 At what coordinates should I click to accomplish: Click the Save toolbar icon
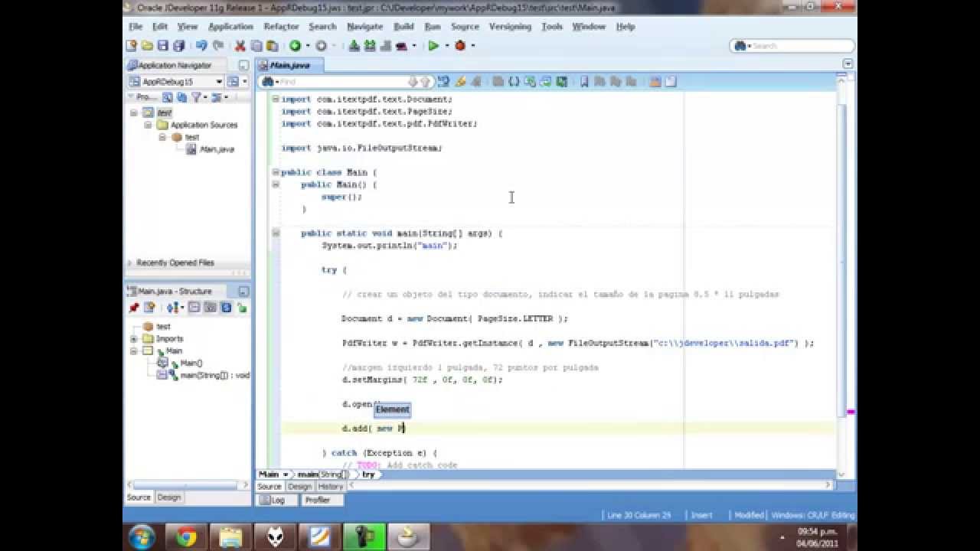coord(162,46)
